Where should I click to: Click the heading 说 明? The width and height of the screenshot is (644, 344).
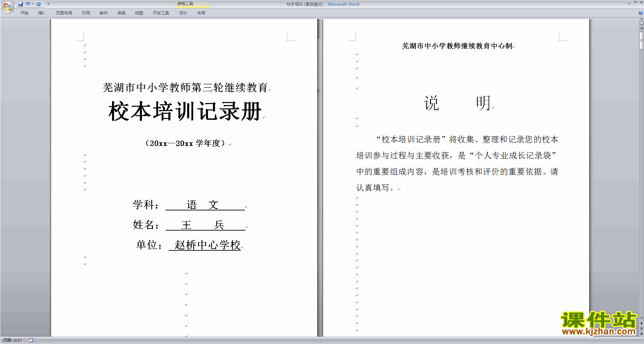click(x=458, y=103)
